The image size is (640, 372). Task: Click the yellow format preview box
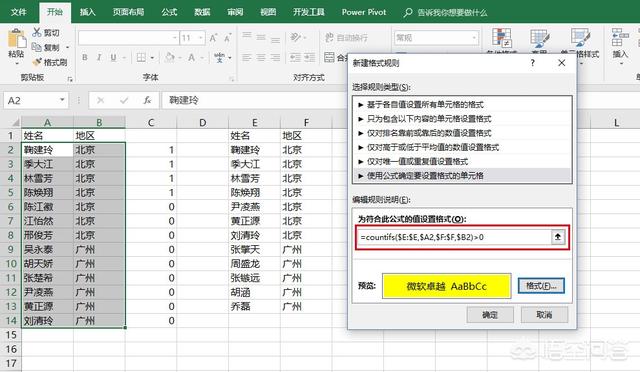click(447, 286)
